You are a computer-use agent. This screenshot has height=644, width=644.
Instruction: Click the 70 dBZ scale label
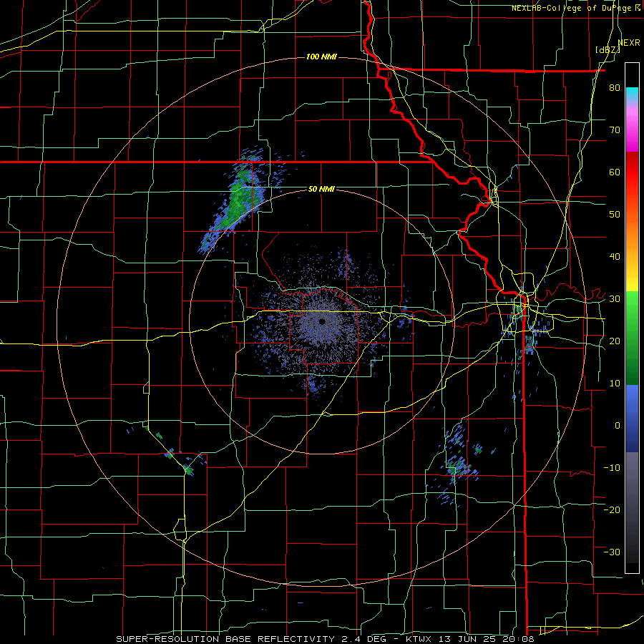click(615, 130)
